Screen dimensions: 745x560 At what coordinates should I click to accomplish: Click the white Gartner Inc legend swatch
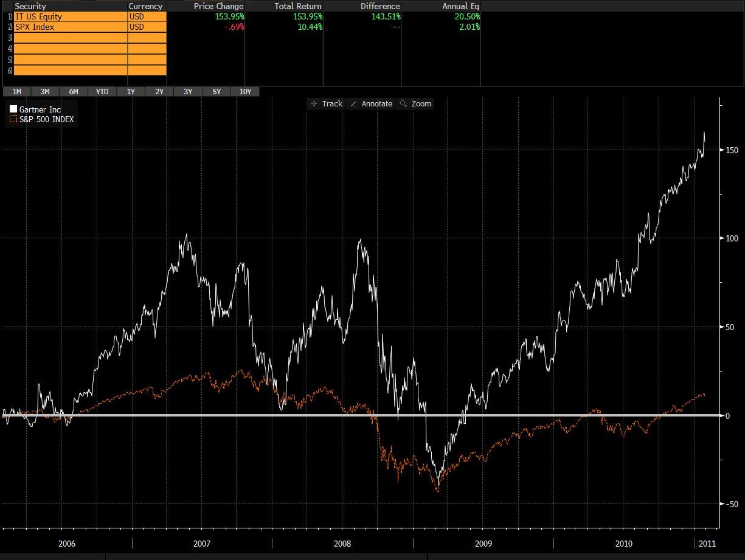[x=13, y=109]
